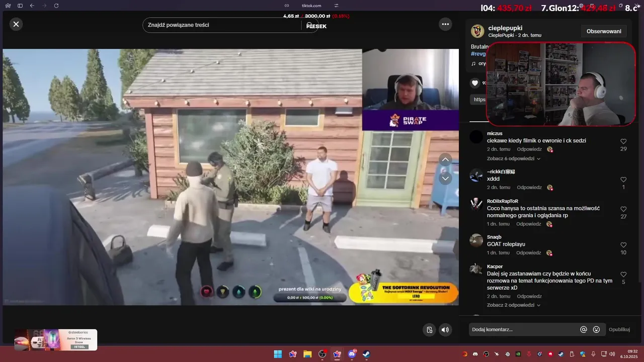Open the cieplepupki profile name
This screenshot has height=362, width=644.
(505, 28)
